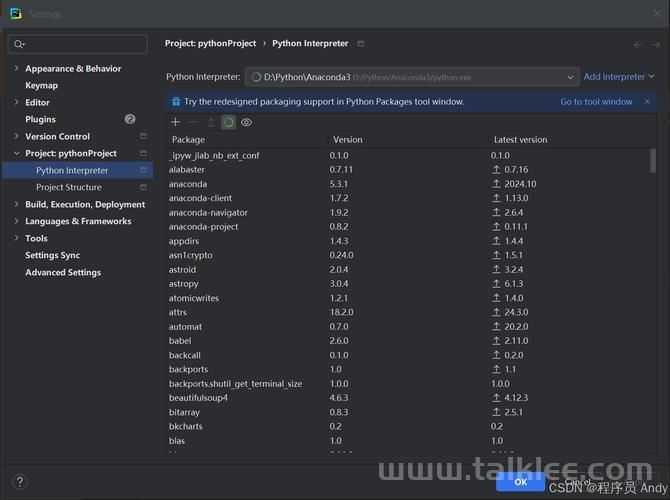Click project-level icon next to Python Interpreter breadcrumb
Viewport: 670px width, 500px height.
click(x=361, y=44)
